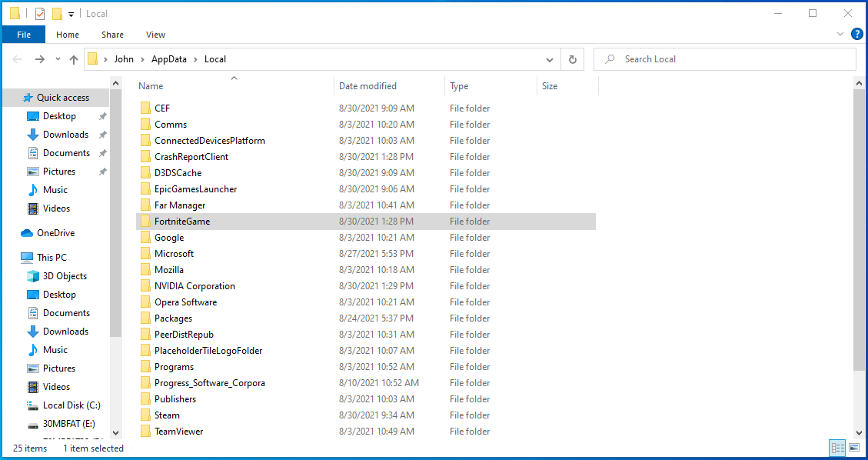Select the Far Manager folder icon
Screen dimensions: 868x460
[145, 205]
